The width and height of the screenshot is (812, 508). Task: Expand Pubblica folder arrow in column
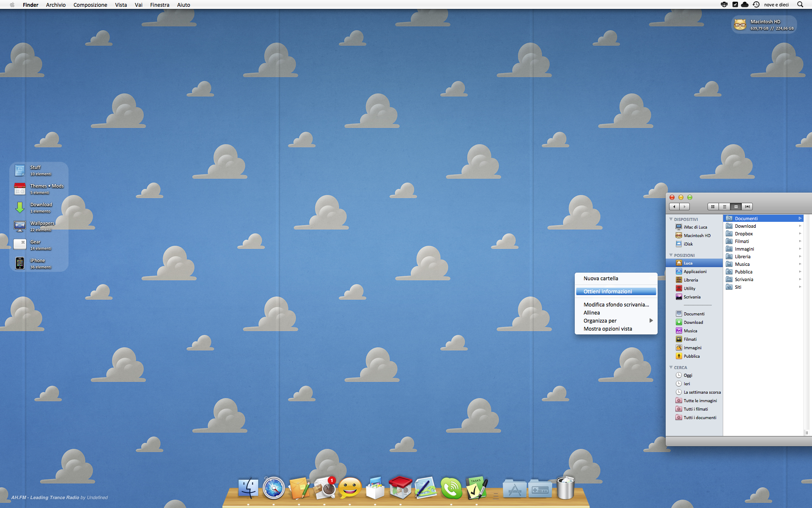pos(800,272)
